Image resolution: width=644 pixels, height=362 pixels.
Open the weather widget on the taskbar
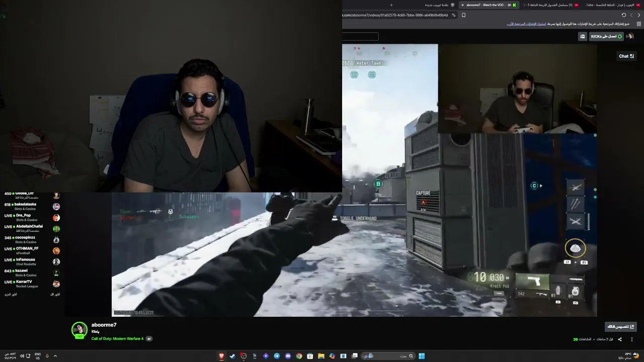click(628, 356)
